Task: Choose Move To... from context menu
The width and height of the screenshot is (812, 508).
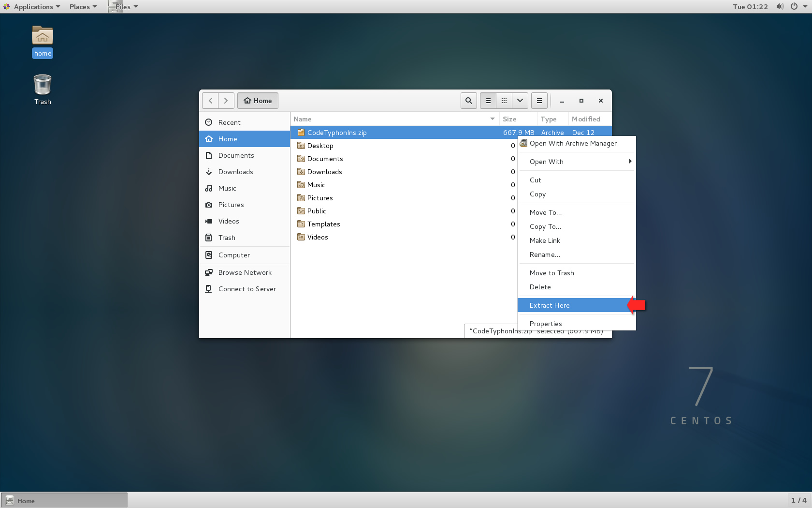Action: pyautogui.click(x=576, y=212)
